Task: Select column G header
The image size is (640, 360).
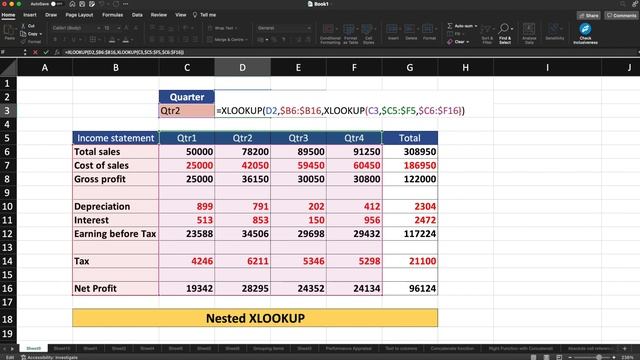Action: click(409, 67)
